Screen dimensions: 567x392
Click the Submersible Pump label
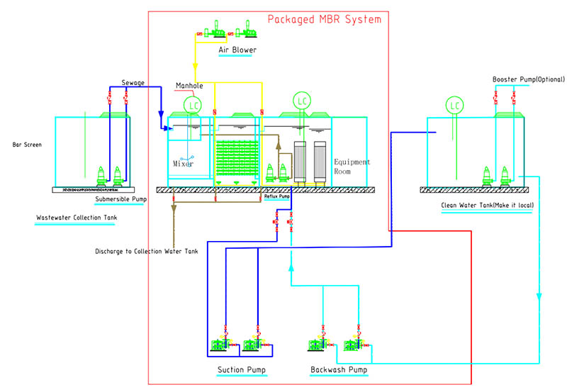120,200
